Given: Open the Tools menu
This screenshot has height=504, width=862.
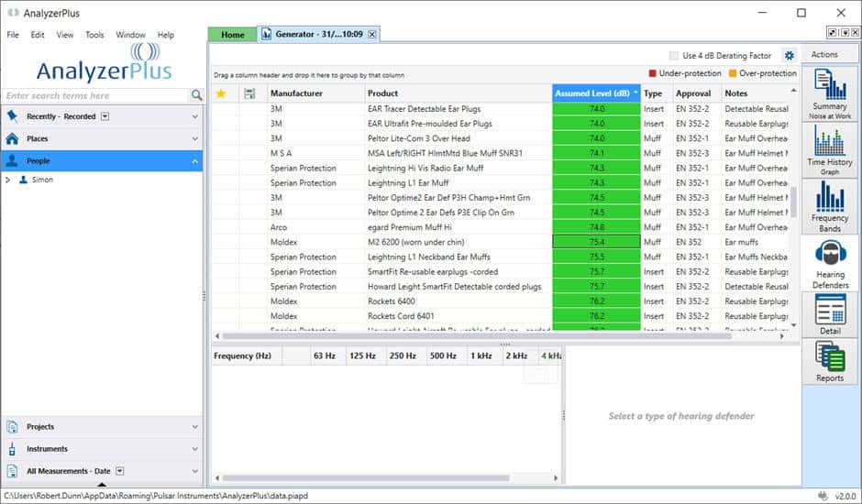Looking at the screenshot, I should [94, 35].
